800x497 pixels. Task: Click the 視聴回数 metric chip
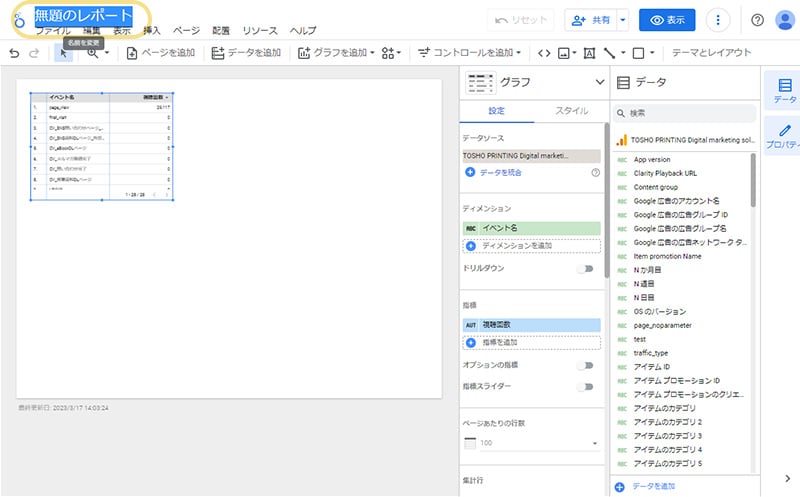(531, 325)
